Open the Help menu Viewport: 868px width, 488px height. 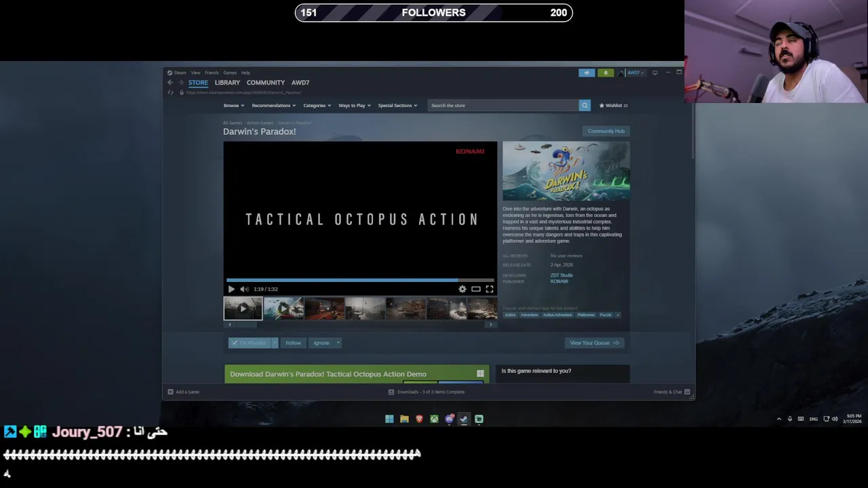click(245, 73)
